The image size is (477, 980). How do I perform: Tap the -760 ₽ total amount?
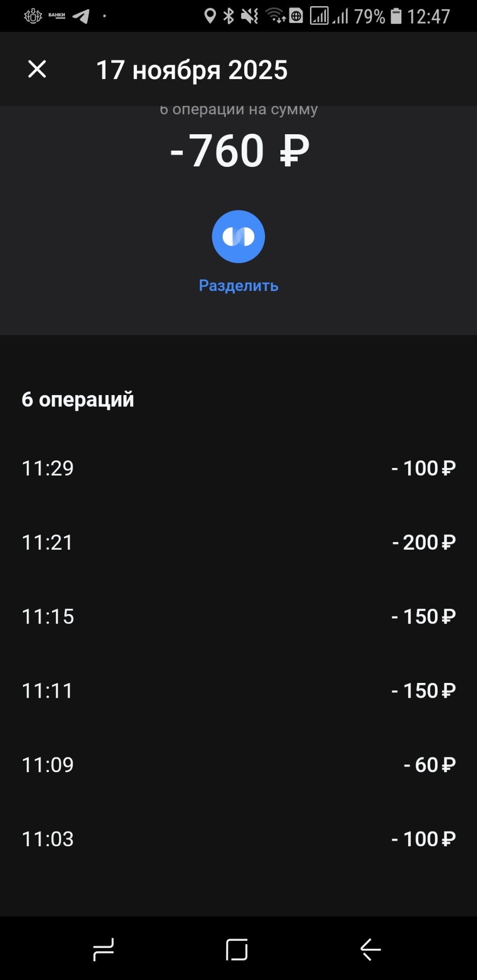239,151
